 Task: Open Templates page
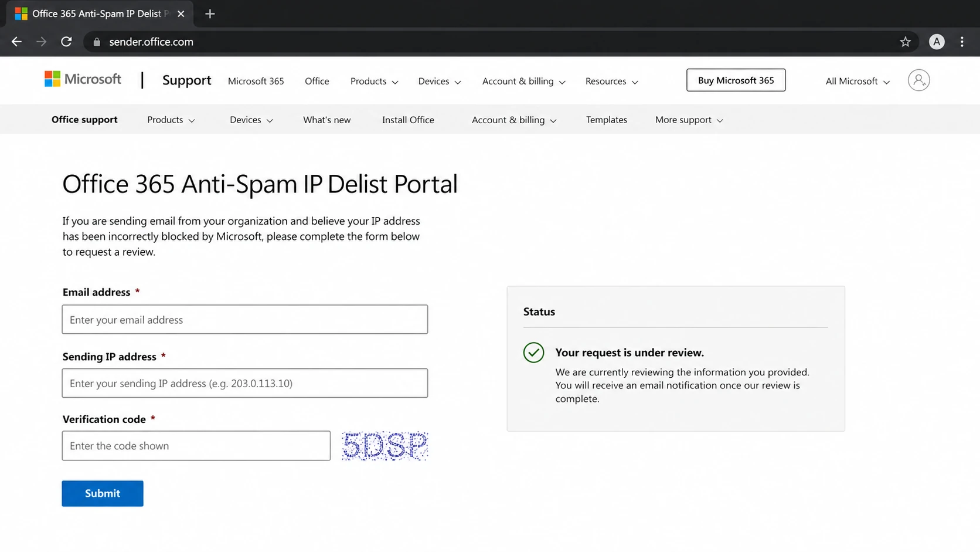[606, 120]
